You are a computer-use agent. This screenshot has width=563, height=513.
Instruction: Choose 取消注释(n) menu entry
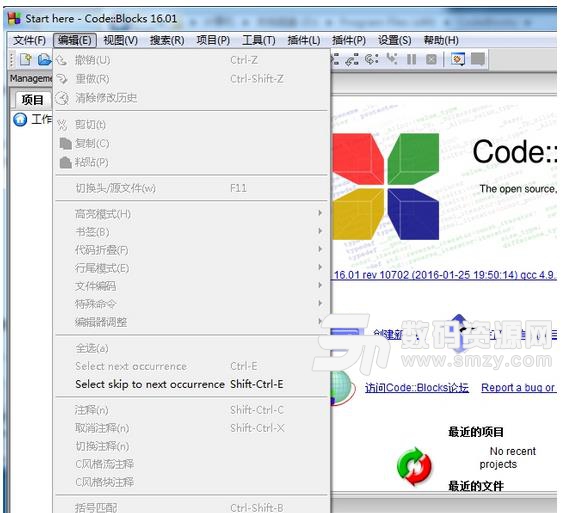pyautogui.click(x=192, y=428)
